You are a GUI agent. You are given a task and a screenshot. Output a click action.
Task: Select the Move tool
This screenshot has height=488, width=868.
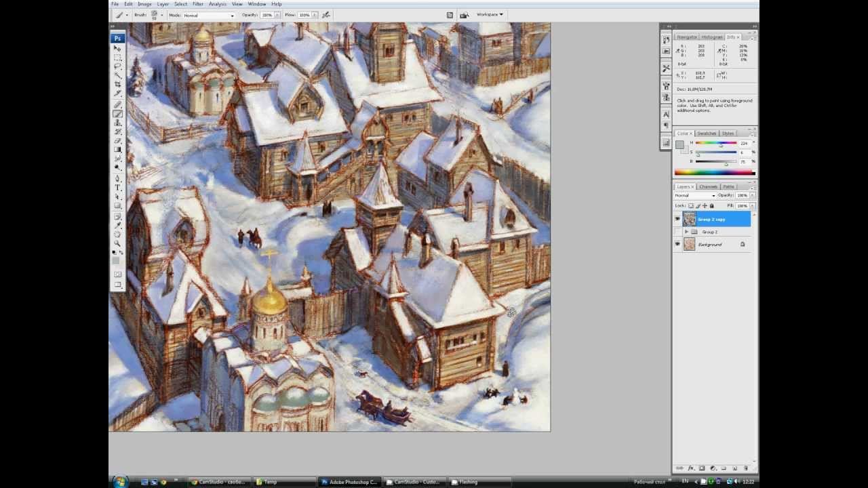tap(117, 49)
